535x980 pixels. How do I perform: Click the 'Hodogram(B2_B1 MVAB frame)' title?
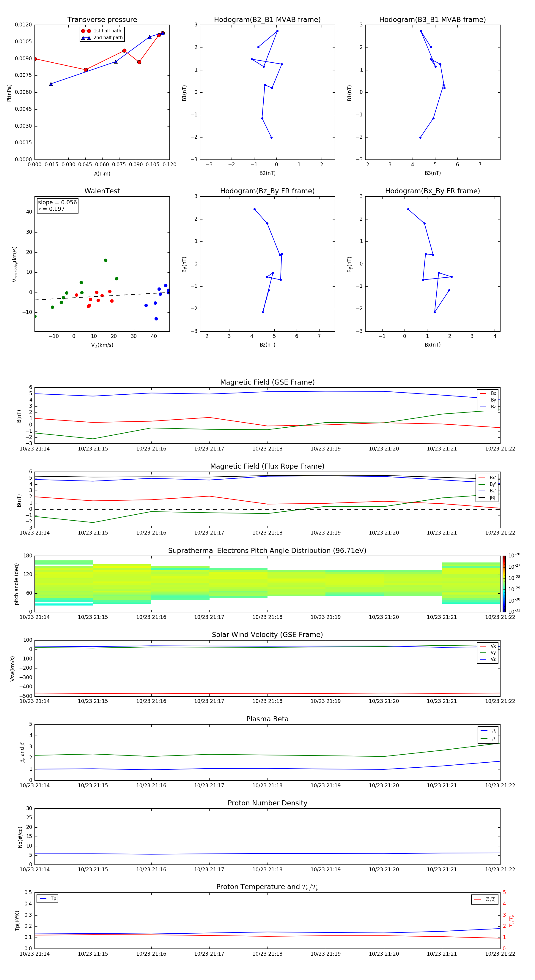pyautogui.click(x=267, y=20)
